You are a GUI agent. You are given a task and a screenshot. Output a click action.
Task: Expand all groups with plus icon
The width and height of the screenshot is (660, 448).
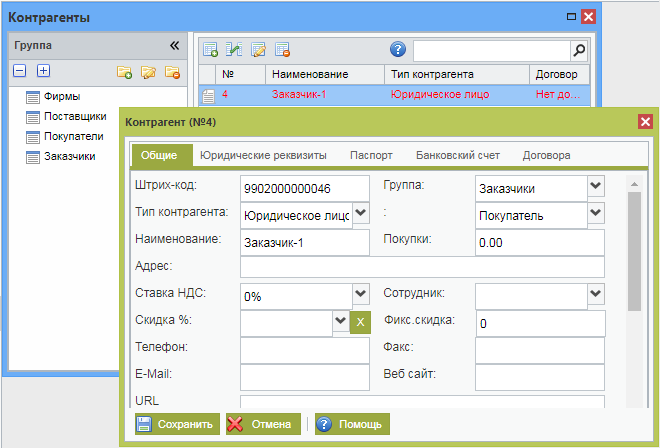tap(43, 71)
